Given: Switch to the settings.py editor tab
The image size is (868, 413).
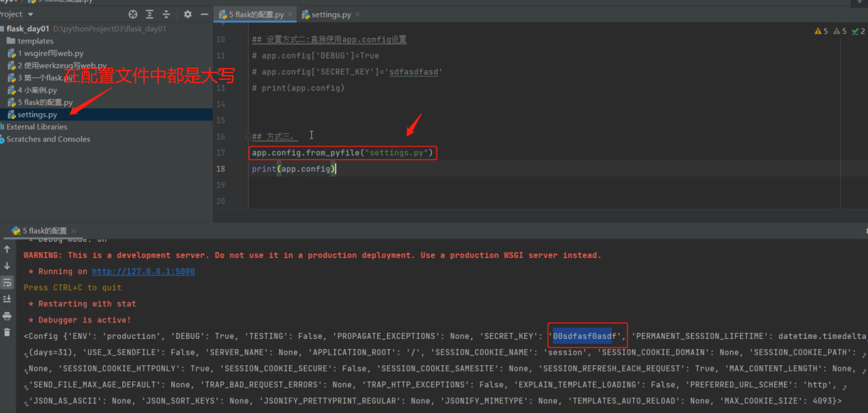Looking at the screenshot, I should click(x=331, y=14).
